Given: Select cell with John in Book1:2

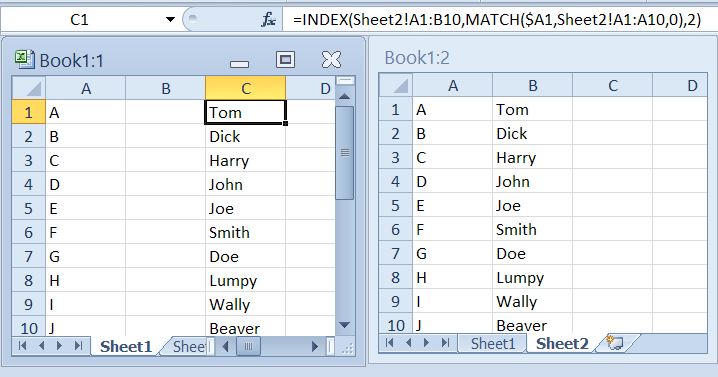Looking at the screenshot, I should click(x=533, y=181).
